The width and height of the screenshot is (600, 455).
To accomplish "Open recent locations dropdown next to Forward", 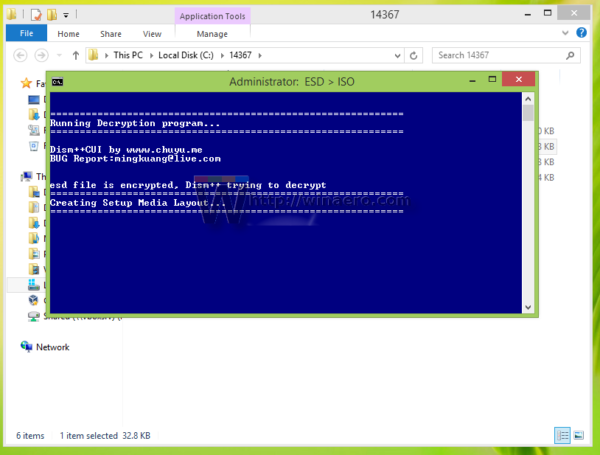I will pos(59,55).
